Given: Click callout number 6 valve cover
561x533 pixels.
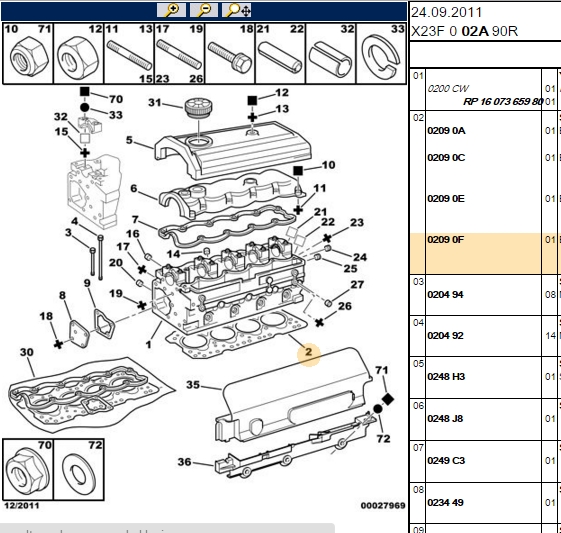Looking at the screenshot, I should pos(134,188).
